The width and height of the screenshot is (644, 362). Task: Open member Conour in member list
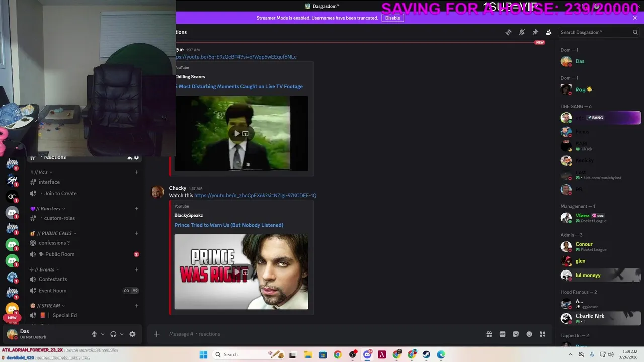tap(600, 246)
